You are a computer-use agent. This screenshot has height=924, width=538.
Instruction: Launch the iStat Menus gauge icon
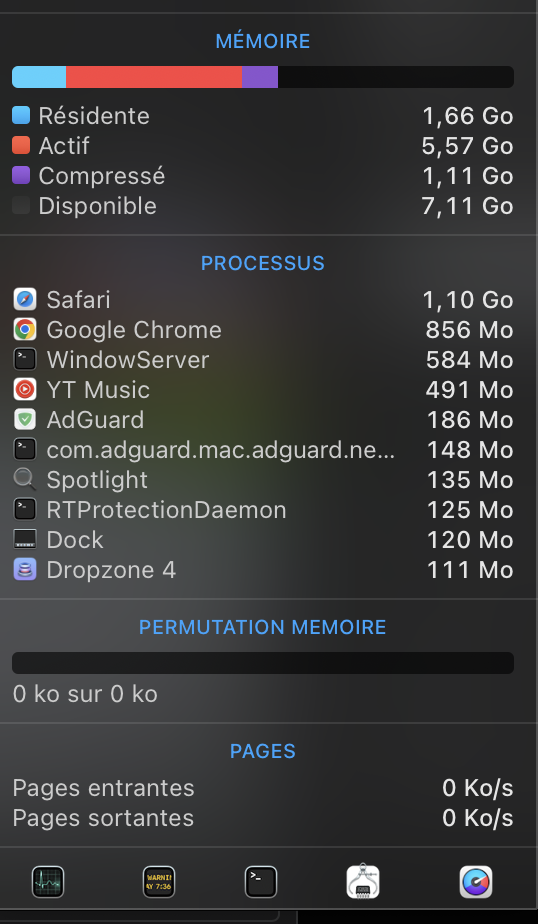coord(476,882)
